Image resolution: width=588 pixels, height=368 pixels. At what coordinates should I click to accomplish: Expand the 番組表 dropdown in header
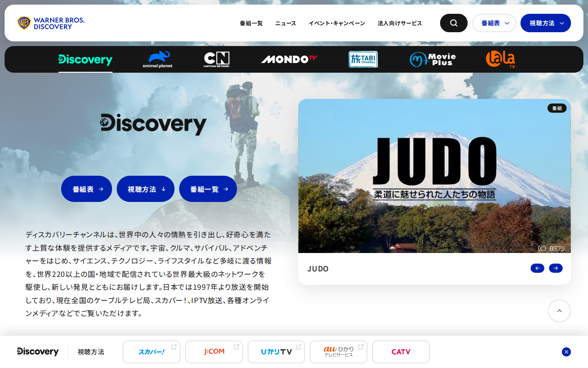point(494,23)
